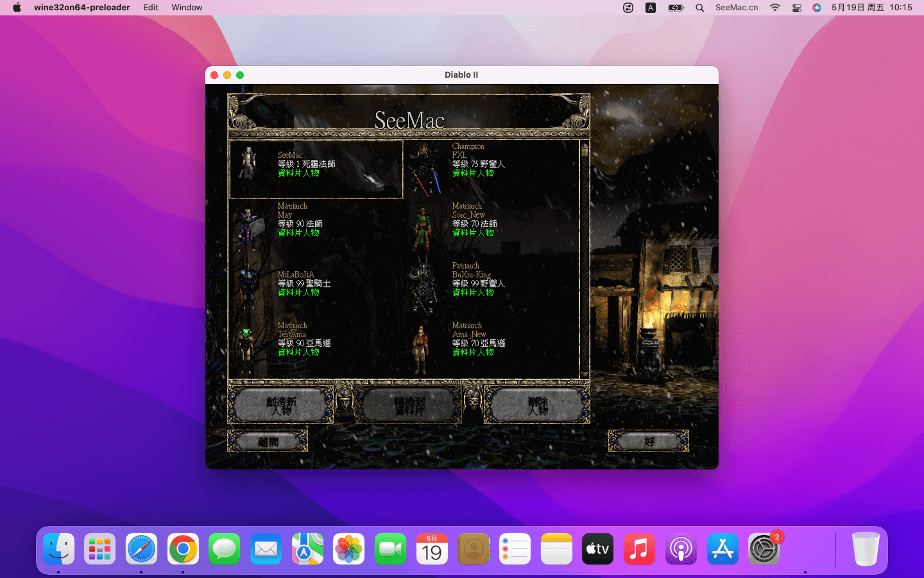This screenshot has width=924, height=578.
Task: Click the 離開 exit button
Action: click(268, 441)
